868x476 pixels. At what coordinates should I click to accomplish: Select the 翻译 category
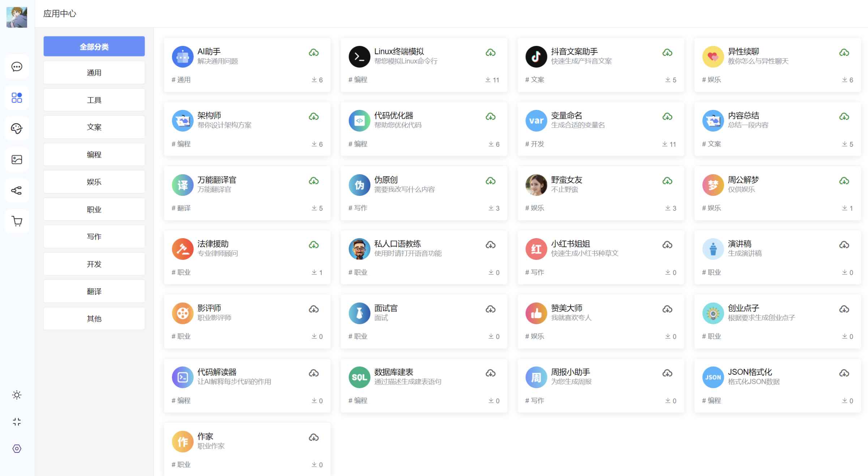(x=94, y=291)
